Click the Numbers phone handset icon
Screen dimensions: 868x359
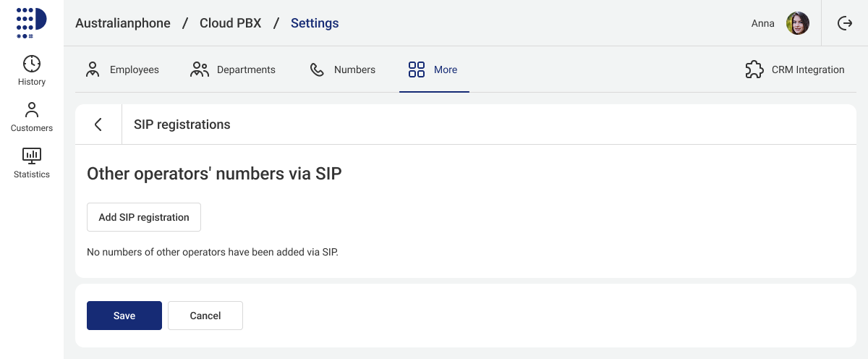click(317, 69)
